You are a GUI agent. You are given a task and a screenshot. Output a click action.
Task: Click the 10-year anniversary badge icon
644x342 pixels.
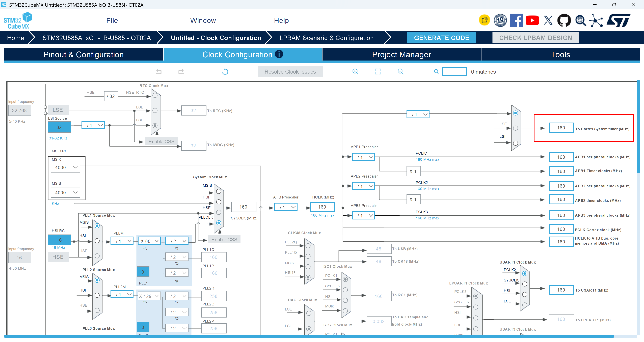point(500,20)
